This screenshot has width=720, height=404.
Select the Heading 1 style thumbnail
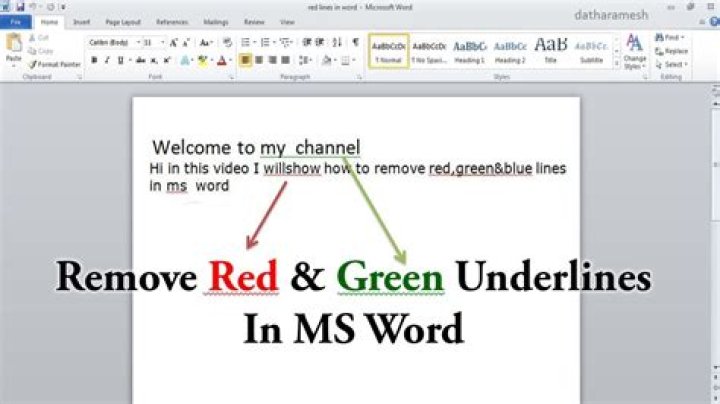coord(469,50)
